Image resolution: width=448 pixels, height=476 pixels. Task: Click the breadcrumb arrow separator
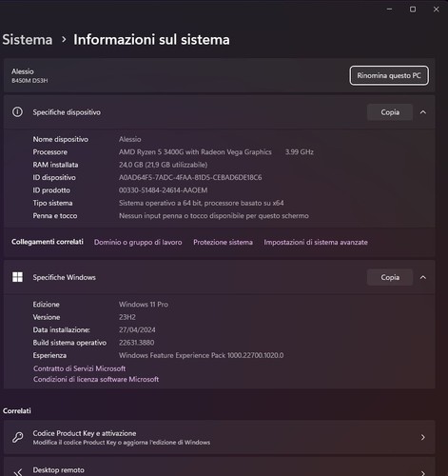pos(64,39)
